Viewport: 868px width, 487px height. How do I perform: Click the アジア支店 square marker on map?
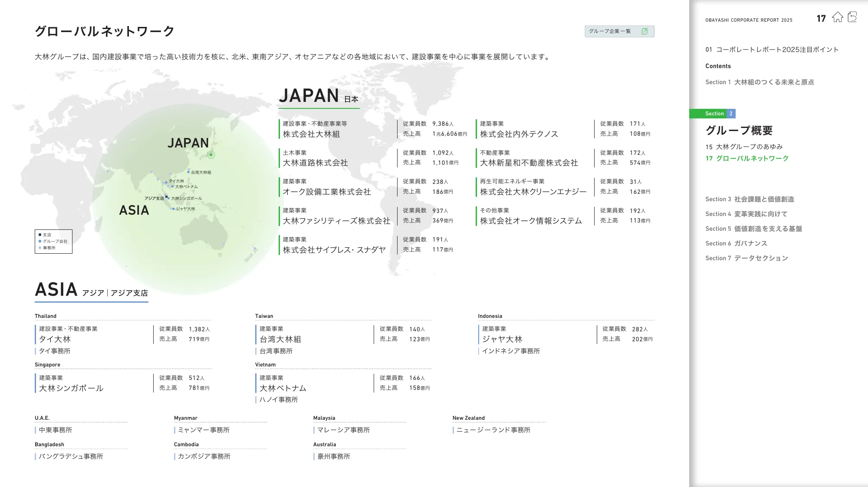[166, 197]
